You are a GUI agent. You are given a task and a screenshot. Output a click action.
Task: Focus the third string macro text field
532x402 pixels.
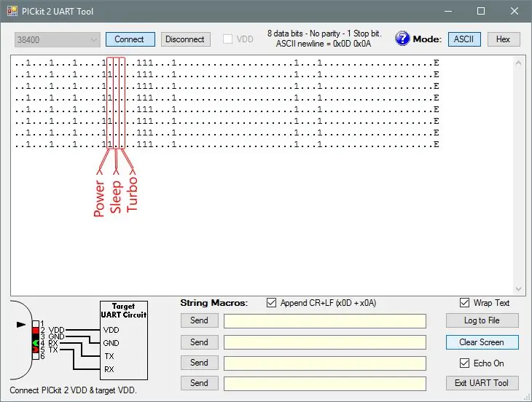[325, 363]
